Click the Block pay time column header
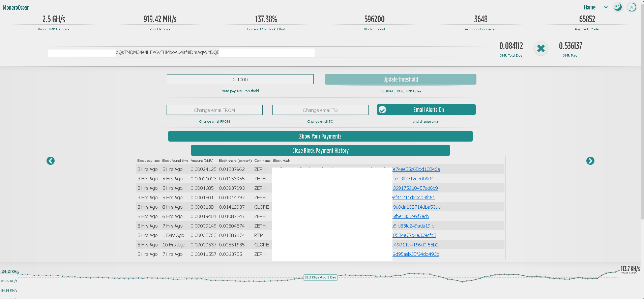 click(148, 161)
